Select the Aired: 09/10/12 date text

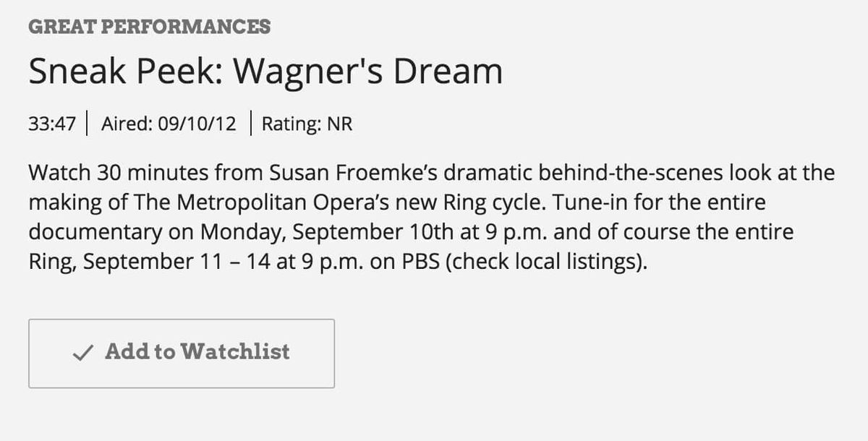click(x=169, y=123)
